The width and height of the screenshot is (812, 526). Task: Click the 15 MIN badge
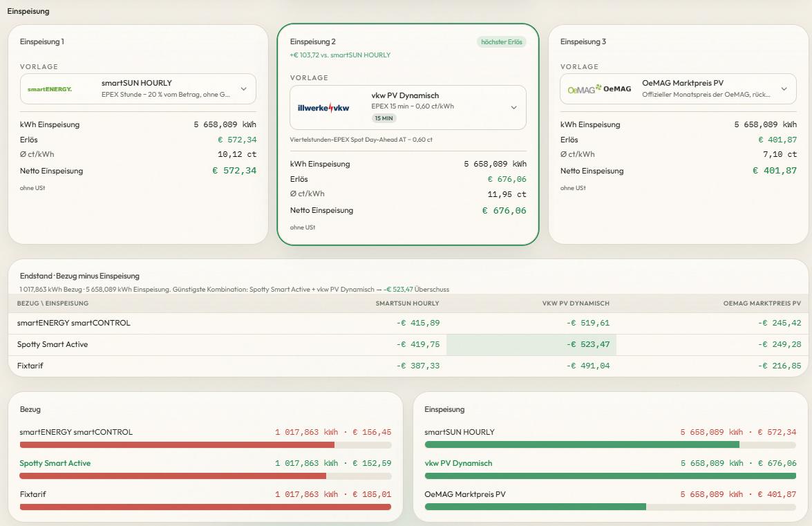(x=384, y=118)
